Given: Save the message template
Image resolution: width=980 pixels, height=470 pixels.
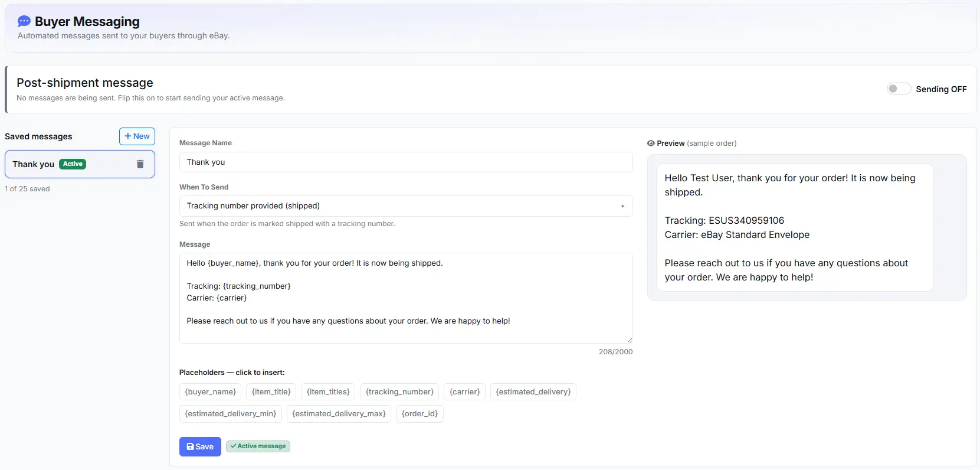Looking at the screenshot, I should click(200, 446).
